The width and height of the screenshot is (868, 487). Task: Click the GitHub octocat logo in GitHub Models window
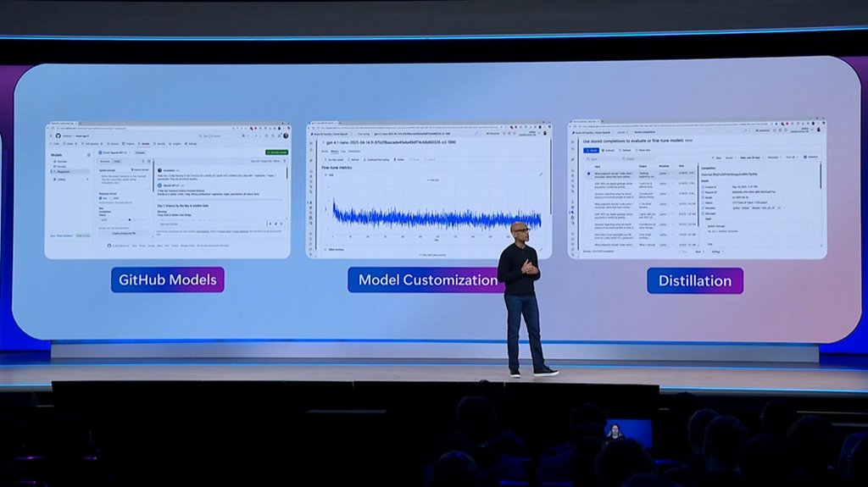click(58, 136)
